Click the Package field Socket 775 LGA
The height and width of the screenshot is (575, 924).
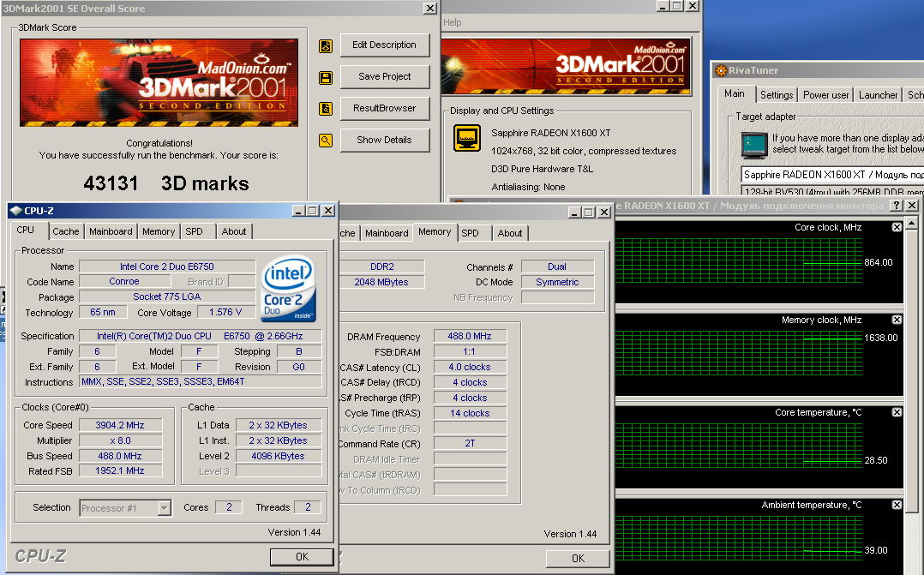pos(167,296)
